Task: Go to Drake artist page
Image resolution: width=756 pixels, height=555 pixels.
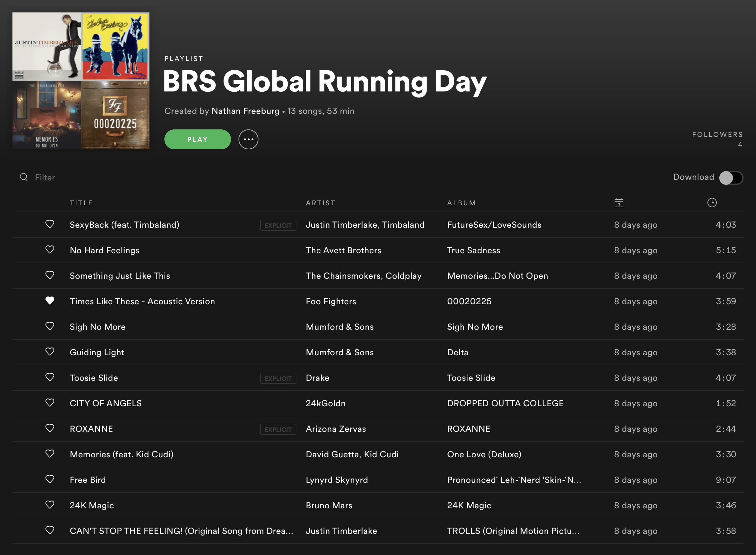Action: (x=317, y=378)
